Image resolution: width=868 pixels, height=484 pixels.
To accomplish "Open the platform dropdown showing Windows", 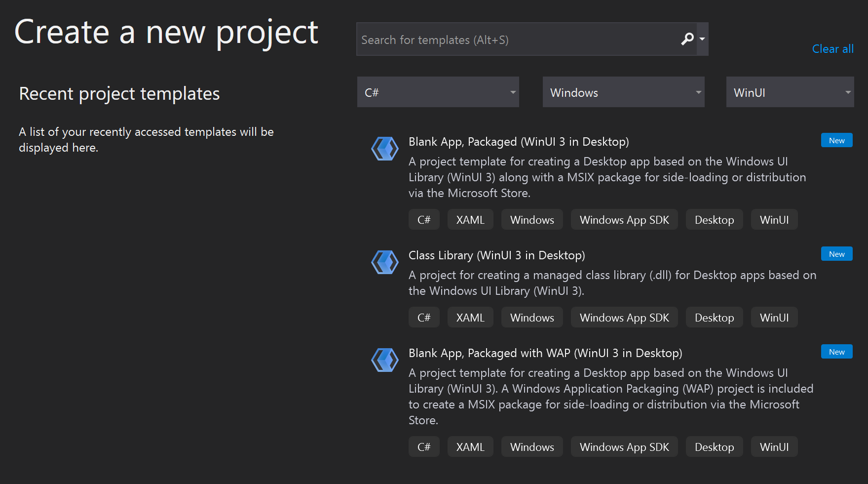I will click(623, 92).
